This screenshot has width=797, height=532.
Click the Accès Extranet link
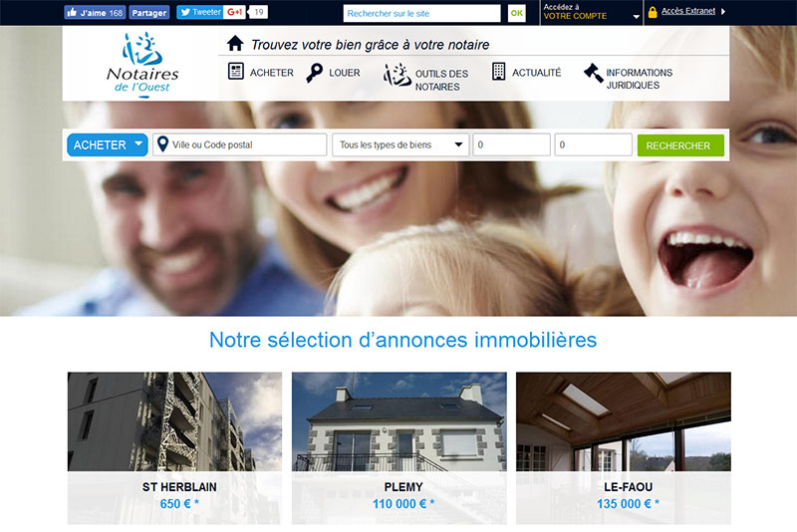pyautogui.click(x=688, y=11)
